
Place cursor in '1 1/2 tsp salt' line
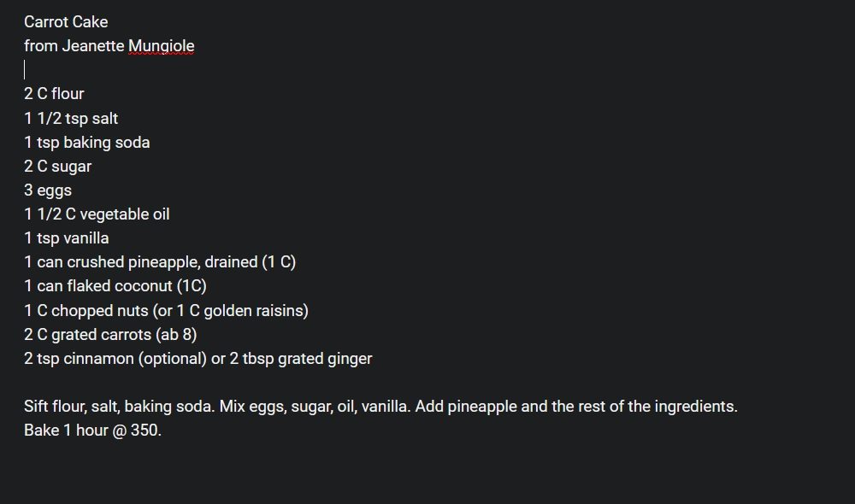point(71,119)
